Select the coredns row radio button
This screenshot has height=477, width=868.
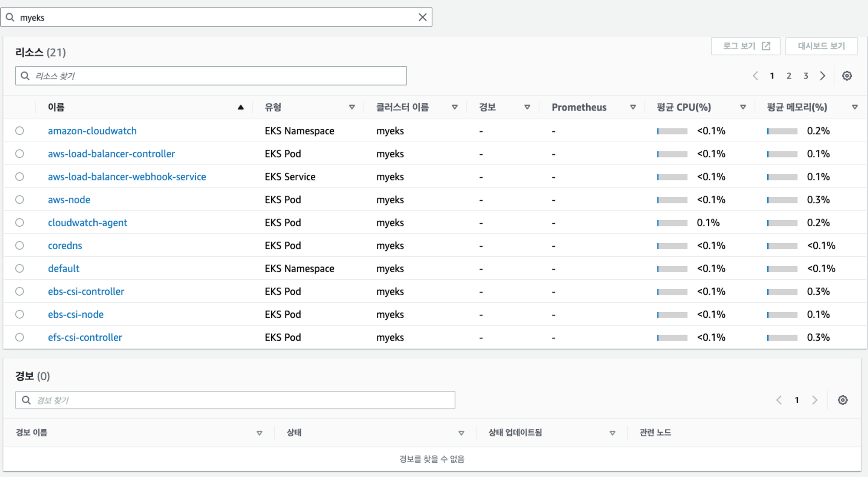20,245
